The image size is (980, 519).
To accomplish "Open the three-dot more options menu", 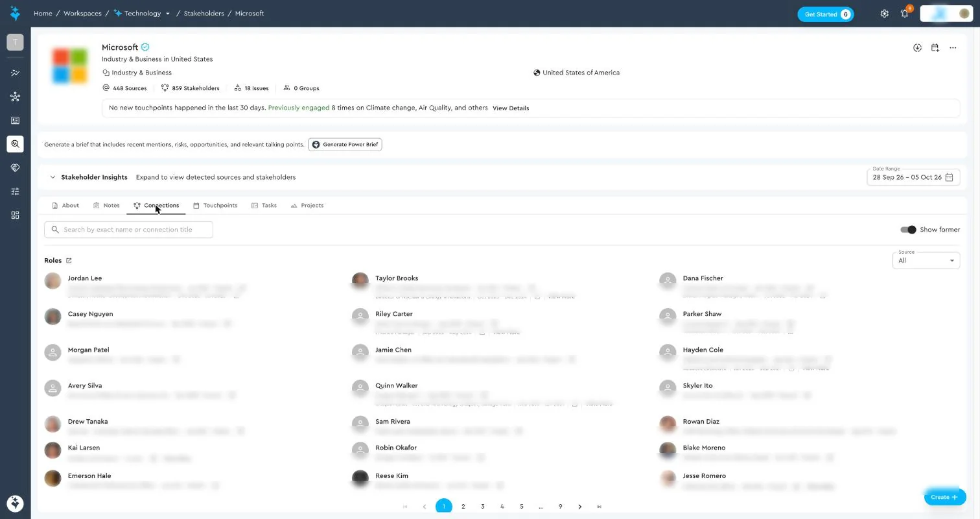I will pos(953,48).
